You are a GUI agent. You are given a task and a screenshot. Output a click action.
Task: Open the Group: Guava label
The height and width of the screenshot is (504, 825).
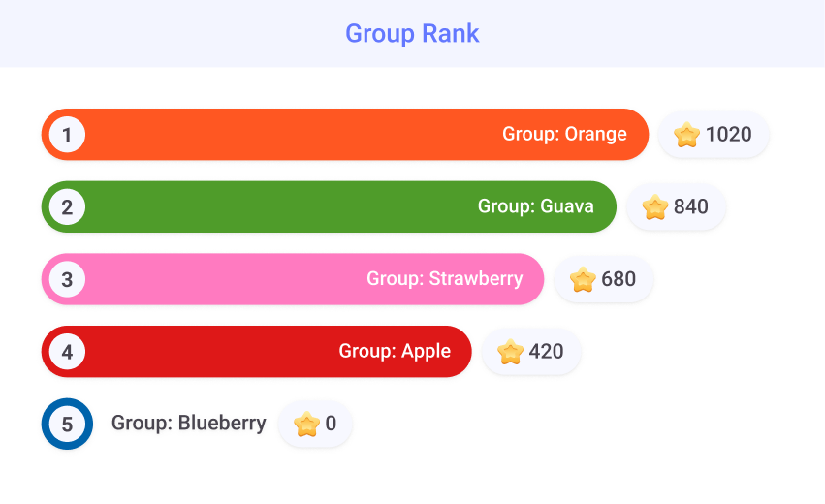(535, 206)
